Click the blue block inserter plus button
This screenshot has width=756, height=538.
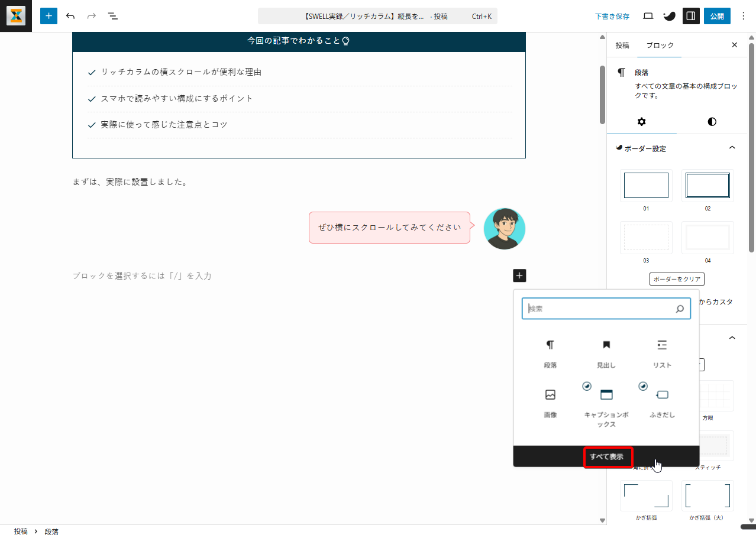pyautogui.click(x=49, y=16)
